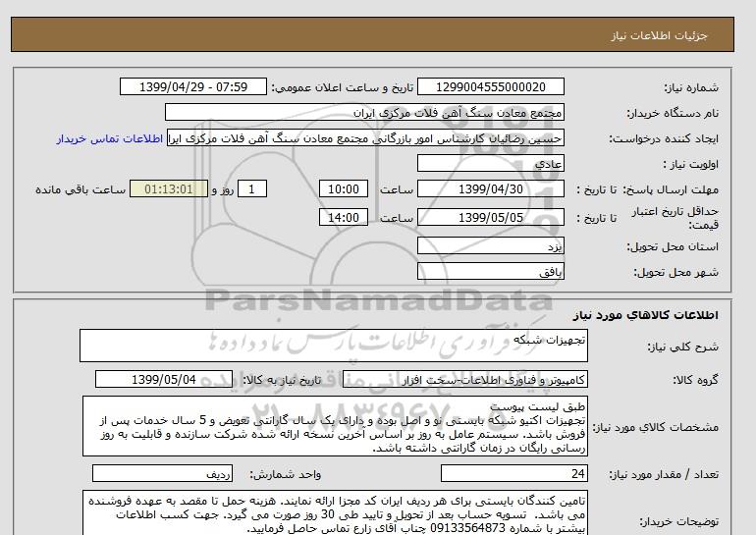
Task: Select the announcement date field 1399/04/29 - 07:59
Action: [192, 86]
